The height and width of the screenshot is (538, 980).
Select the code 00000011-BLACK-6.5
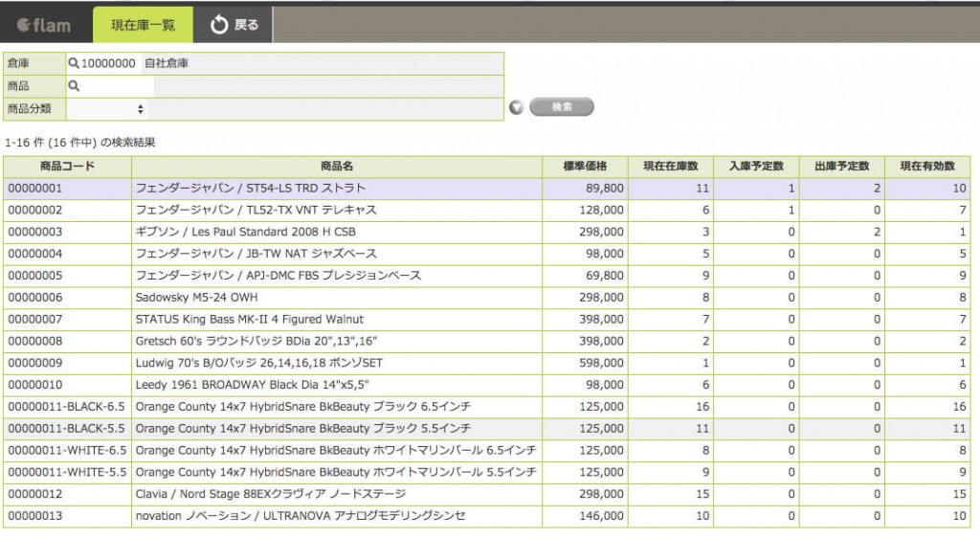tap(66, 407)
